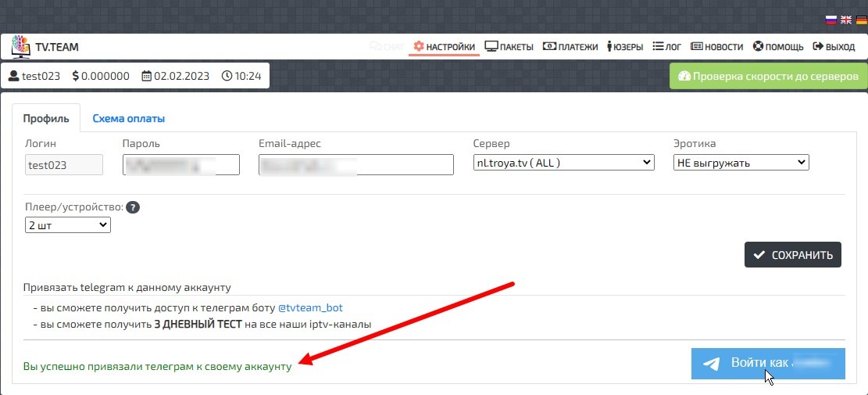Image resolution: width=868 pixels, height=395 pixels.
Task: Select the Russian flag language icon
Action: tap(831, 20)
